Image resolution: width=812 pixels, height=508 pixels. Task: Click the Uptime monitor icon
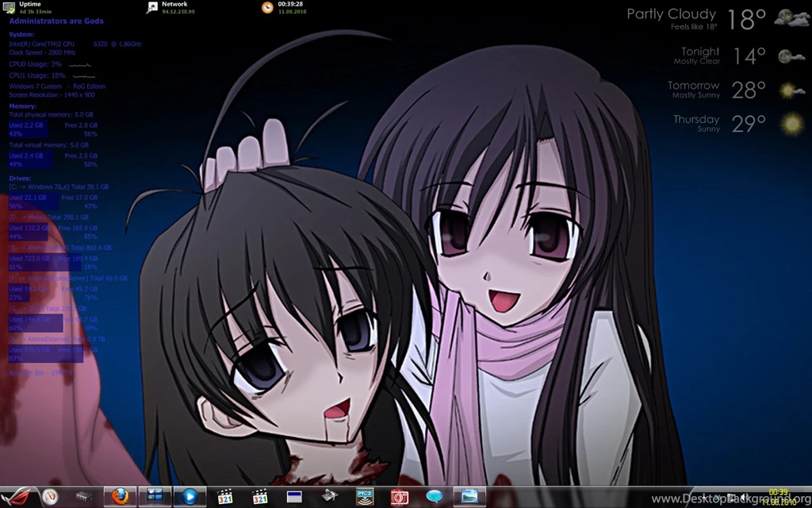click(x=10, y=8)
